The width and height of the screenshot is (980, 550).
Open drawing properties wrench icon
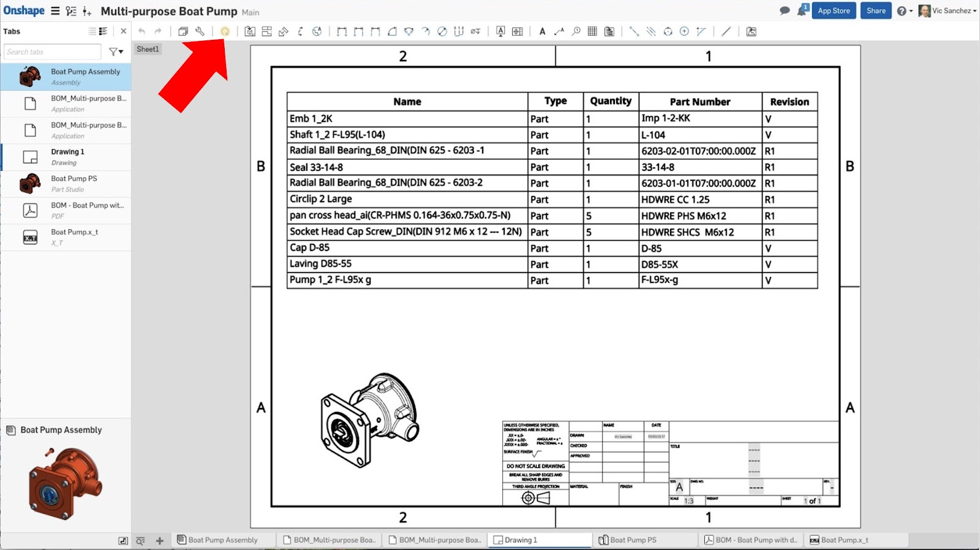tap(200, 31)
